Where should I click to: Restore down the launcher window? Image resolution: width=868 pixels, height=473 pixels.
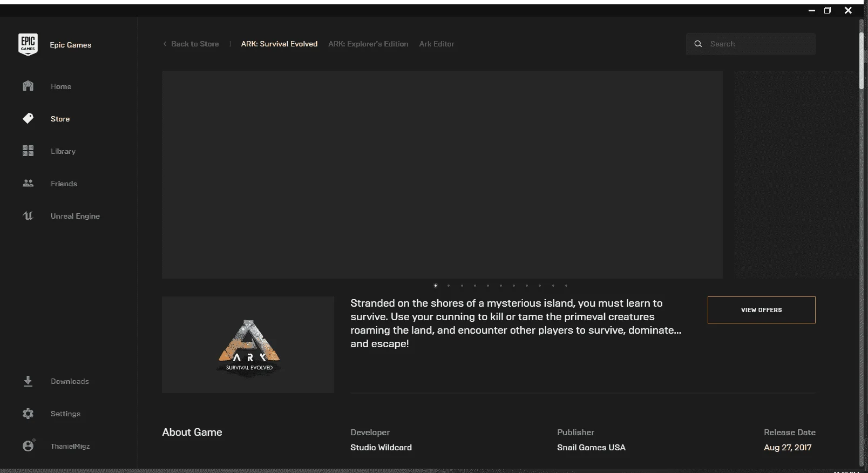tap(828, 10)
